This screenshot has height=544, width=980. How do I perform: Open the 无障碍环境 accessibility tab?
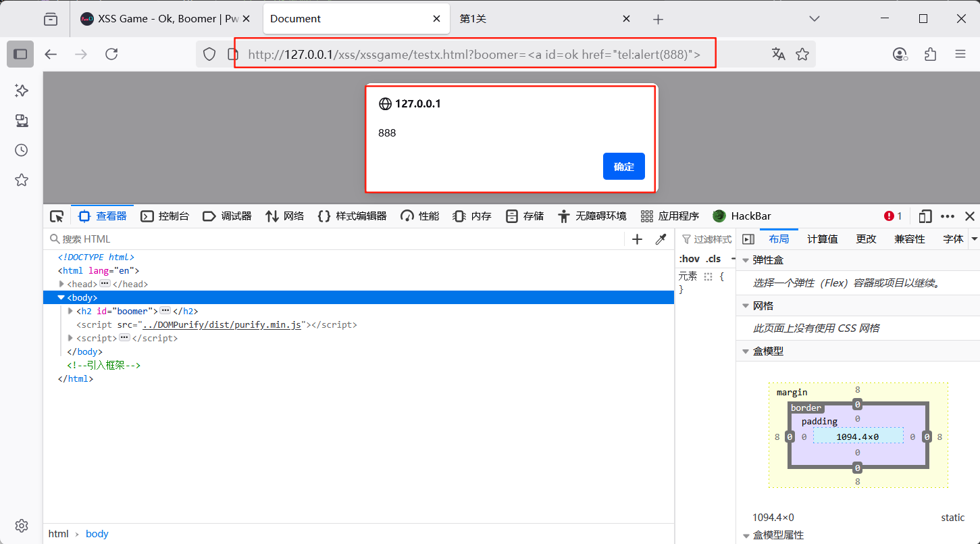click(x=592, y=216)
